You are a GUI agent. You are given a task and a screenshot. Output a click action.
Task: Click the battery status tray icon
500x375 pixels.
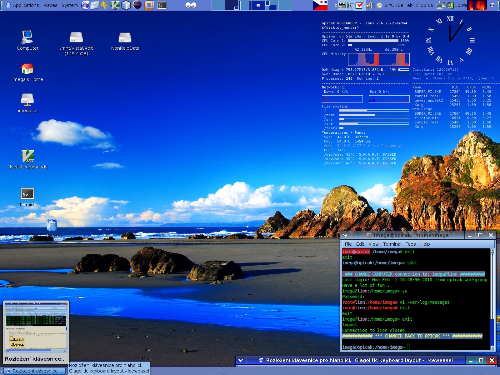[x=450, y=5]
